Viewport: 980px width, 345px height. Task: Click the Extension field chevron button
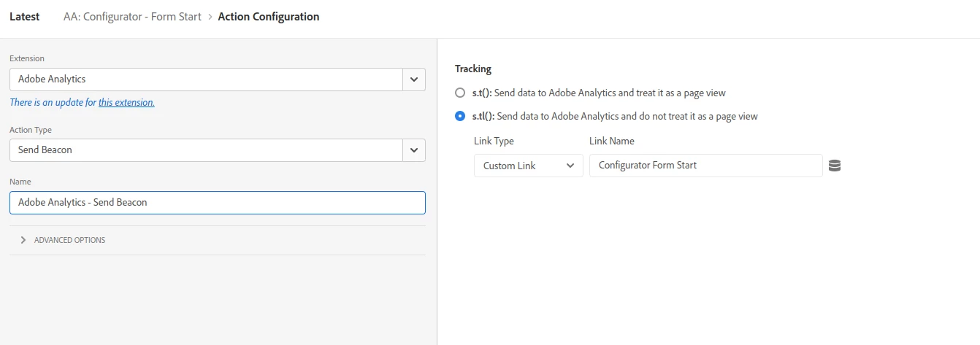414,80
